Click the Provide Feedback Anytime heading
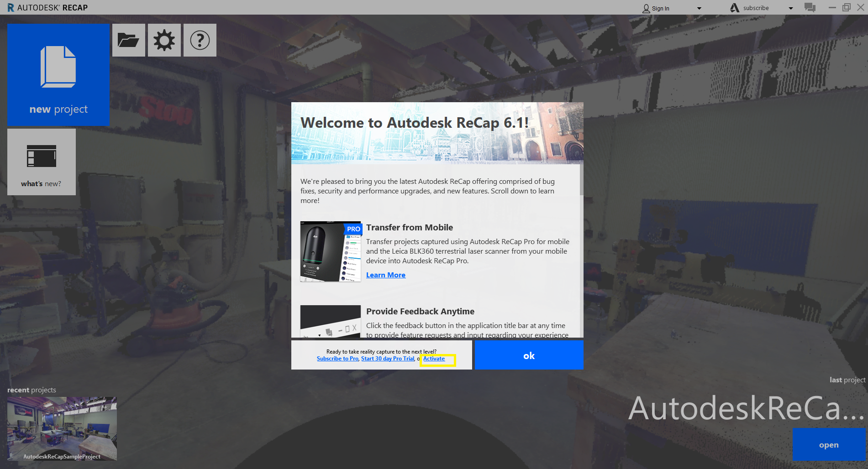Screen dimensions: 868x469 click(420, 311)
